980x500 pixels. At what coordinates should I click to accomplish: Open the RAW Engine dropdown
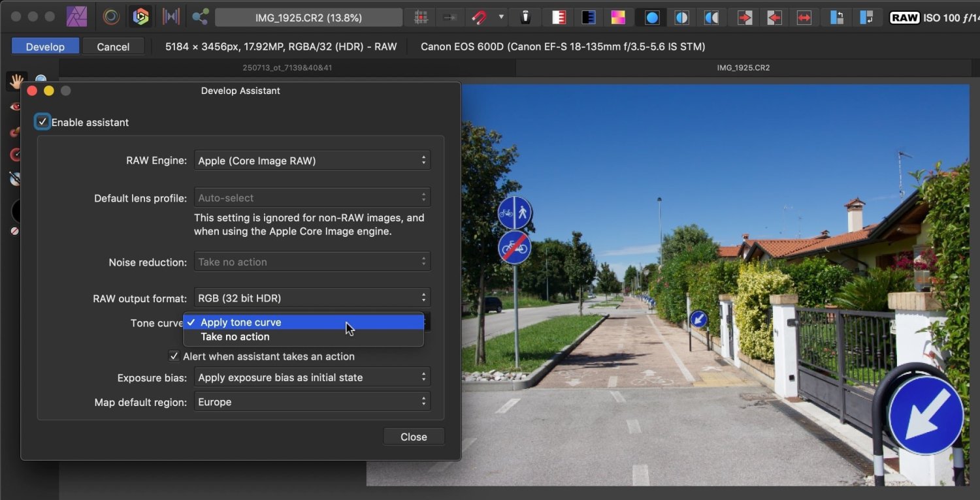click(x=312, y=161)
